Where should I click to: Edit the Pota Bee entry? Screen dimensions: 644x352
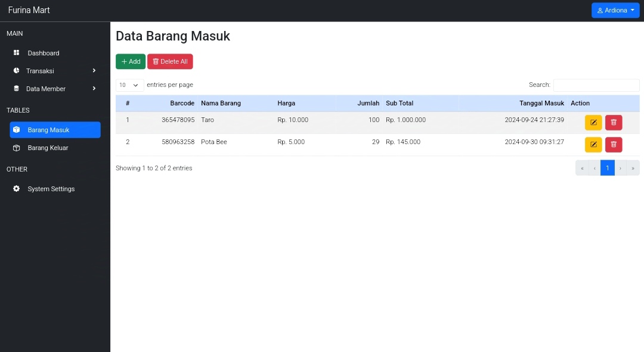click(x=593, y=145)
